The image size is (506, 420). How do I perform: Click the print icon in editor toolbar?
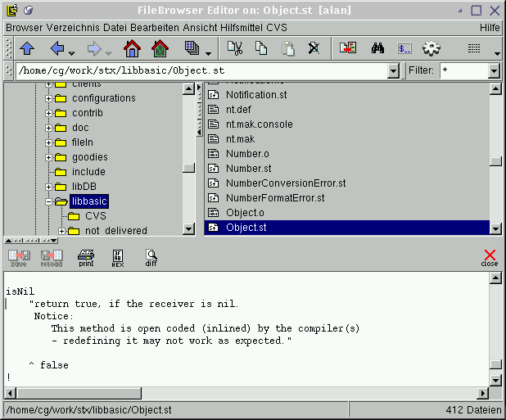coord(86,258)
